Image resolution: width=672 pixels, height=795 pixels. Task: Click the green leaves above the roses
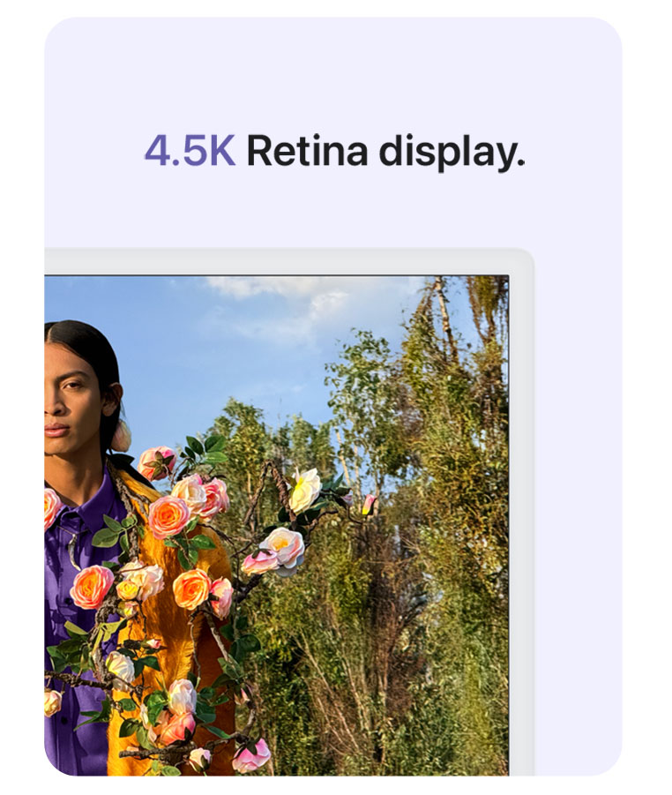click(203, 449)
